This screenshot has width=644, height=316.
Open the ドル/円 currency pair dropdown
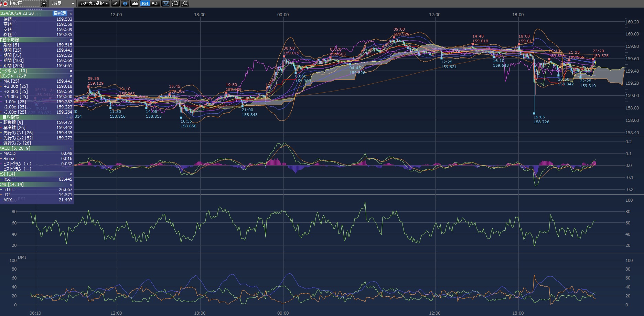[44, 3]
